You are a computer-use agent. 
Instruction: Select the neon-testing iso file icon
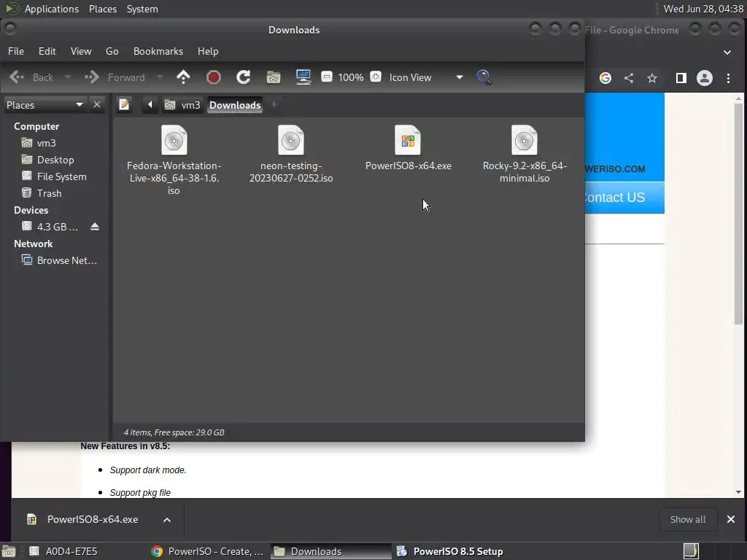click(x=290, y=140)
